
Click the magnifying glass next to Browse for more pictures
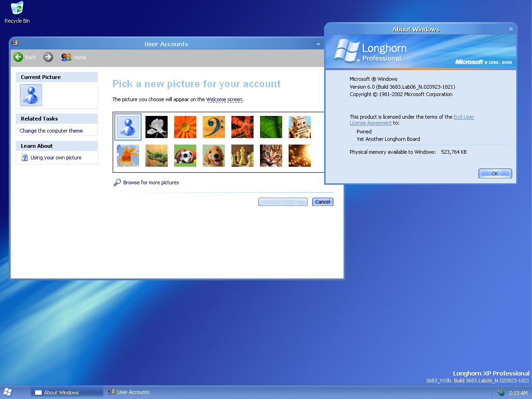click(117, 182)
